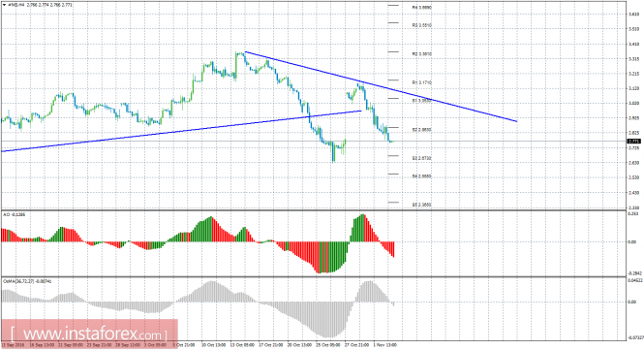
Task: Click the R2 pivot level label
Action: tap(422, 54)
